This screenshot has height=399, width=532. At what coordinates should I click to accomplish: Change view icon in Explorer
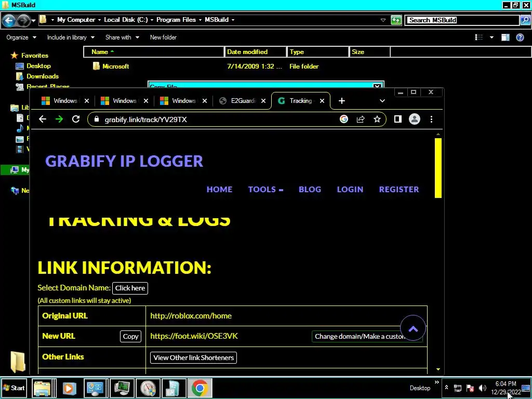click(478, 37)
